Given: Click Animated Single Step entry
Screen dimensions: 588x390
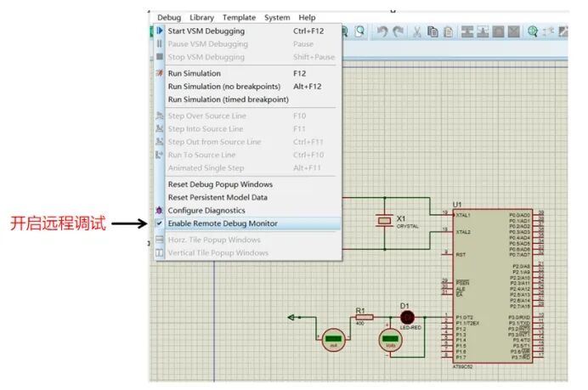Looking at the screenshot, I should [247, 168].
